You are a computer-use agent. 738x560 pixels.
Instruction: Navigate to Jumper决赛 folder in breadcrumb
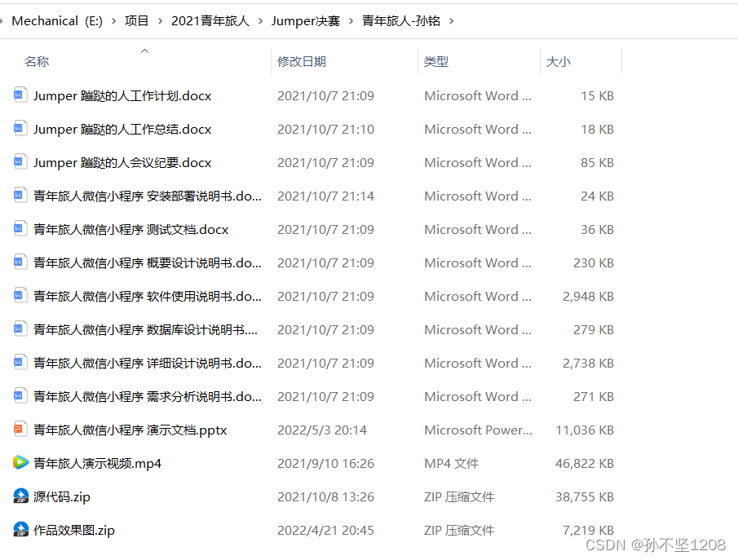click(x=306, y=21)
